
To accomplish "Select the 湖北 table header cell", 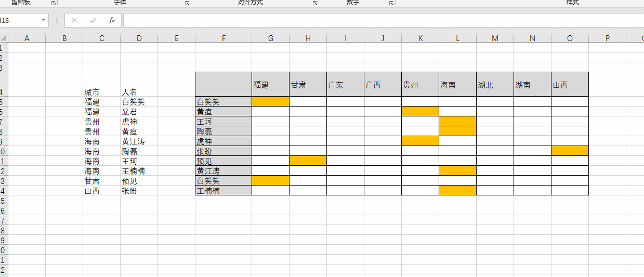I will tap(495, 84).
